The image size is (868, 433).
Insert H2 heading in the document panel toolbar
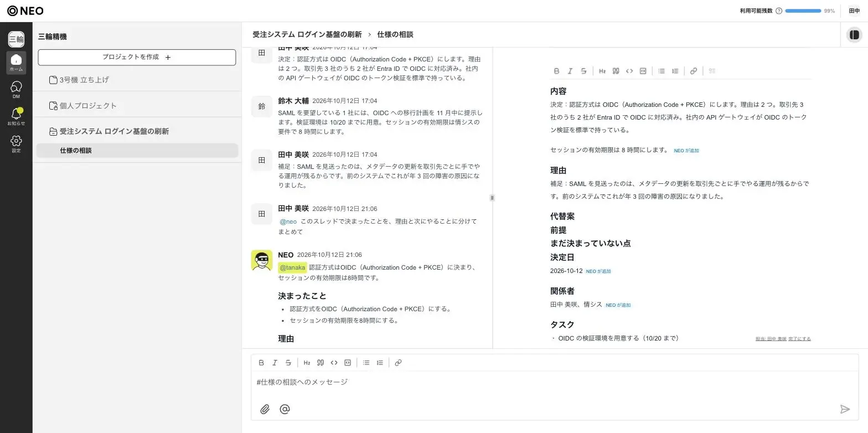click(x=602, y=71)
